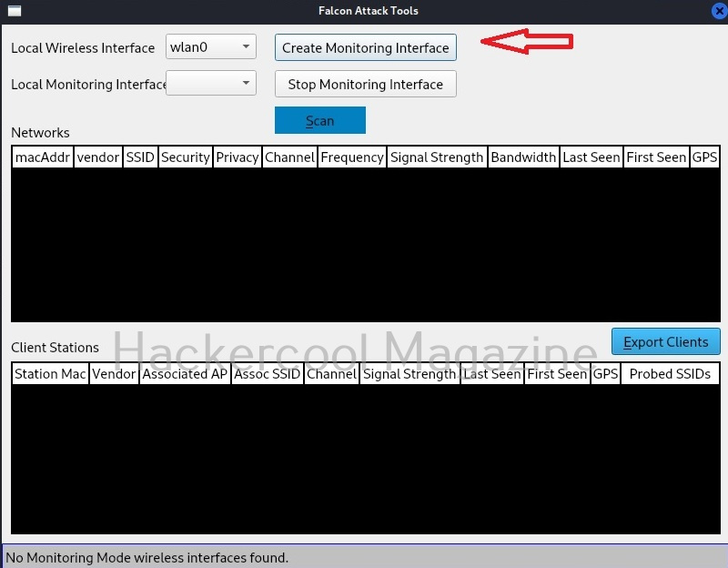Click the 'Local Wireless Interface' label
Image resolution: width=728 pixels, height=568 pixels.
[83, 48]
